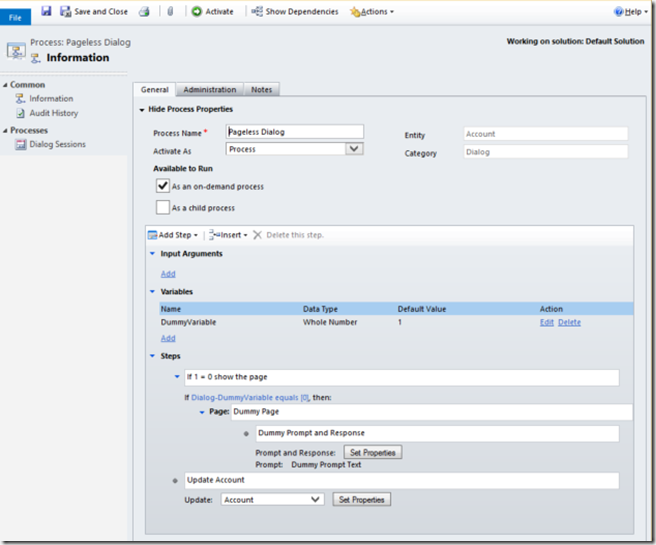The image size is (656, 545).
Task: Open Dialog Sessions in sidebar
Action: [x=57, y=144]
